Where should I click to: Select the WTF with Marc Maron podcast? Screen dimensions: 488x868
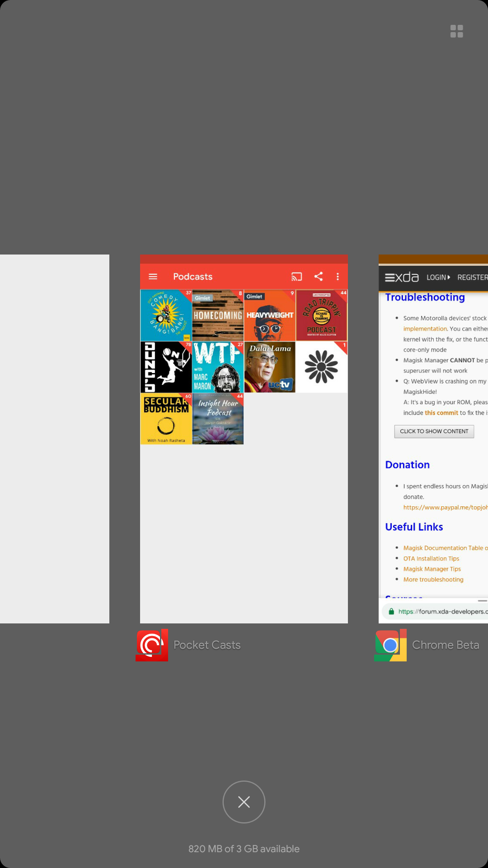tap(218, 367)
